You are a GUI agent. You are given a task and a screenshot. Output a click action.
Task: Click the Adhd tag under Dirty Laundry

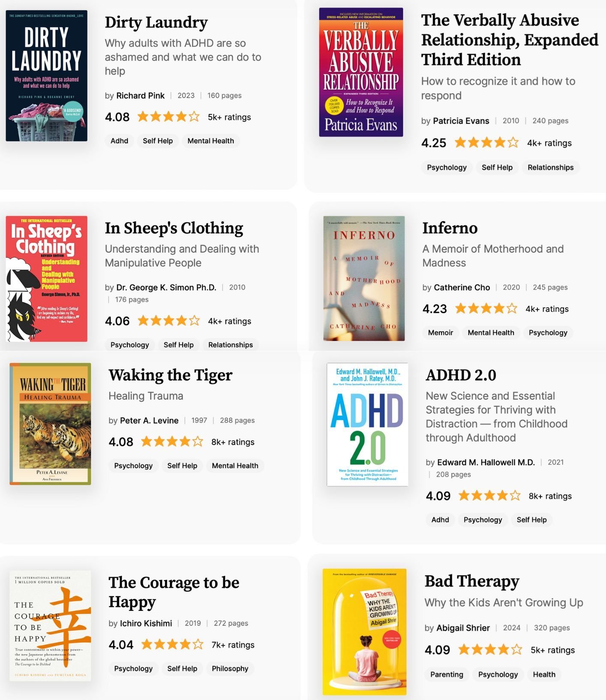[119, 141]
